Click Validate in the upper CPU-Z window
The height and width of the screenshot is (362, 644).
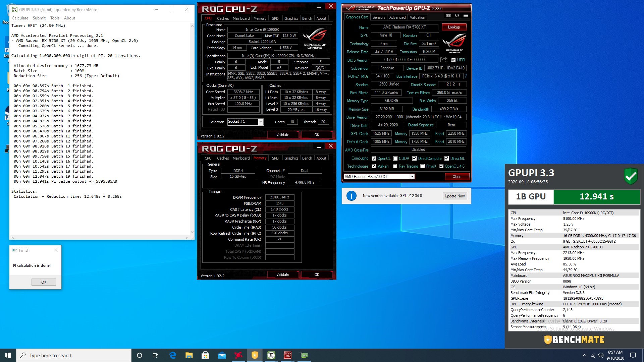coord(283,135)
